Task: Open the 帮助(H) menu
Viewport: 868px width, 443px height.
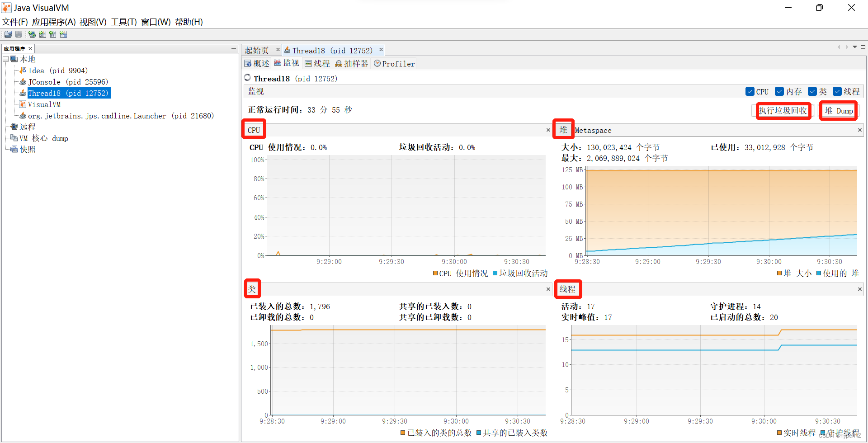Action: click(189, 22)
